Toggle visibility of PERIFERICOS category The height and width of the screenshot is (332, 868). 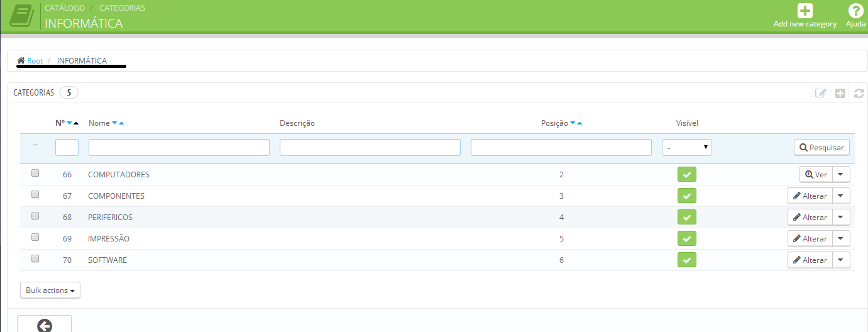click(687, 218)
